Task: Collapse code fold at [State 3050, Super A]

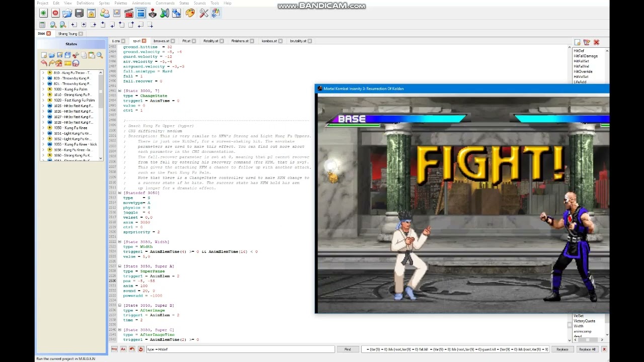Action: (119, 266)
